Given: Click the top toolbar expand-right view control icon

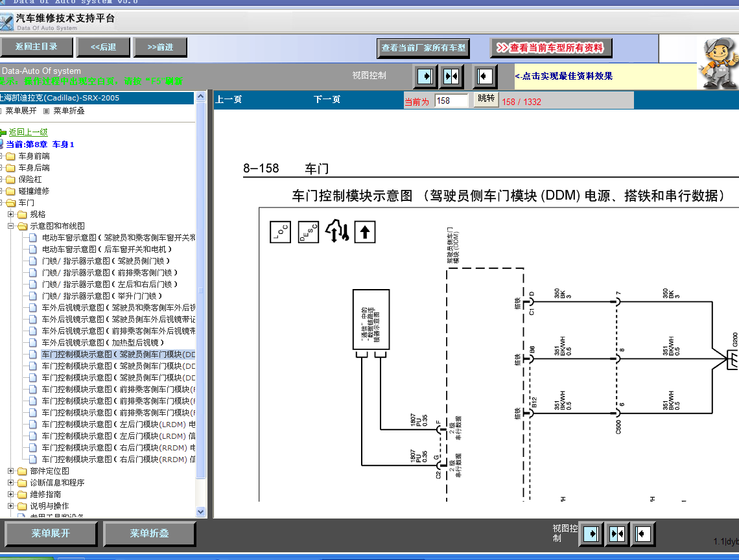Looking at the screenshot, I should [425, 76].
